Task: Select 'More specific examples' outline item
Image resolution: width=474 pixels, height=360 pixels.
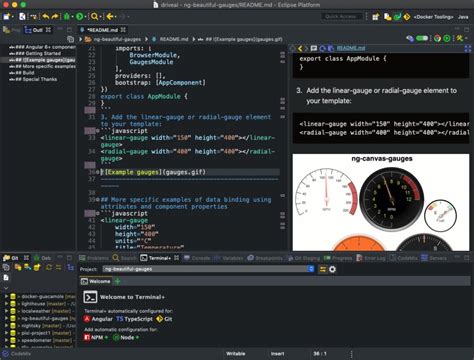Action: tap(42, 66)
